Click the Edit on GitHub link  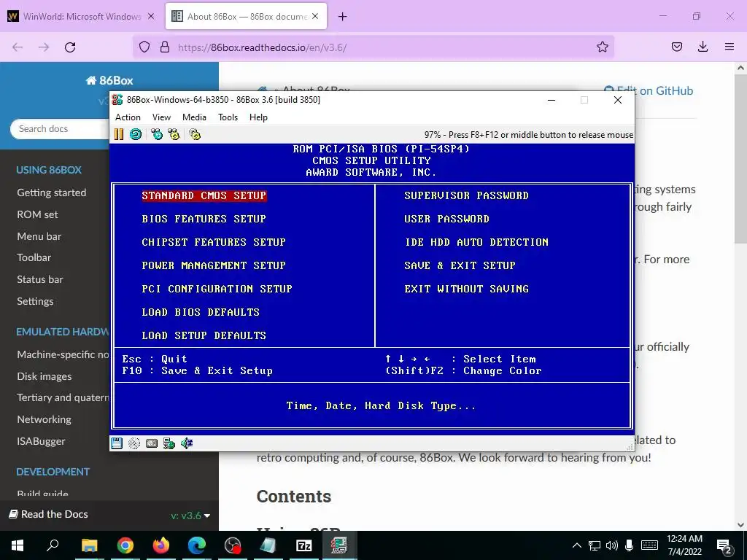point(649,90)
